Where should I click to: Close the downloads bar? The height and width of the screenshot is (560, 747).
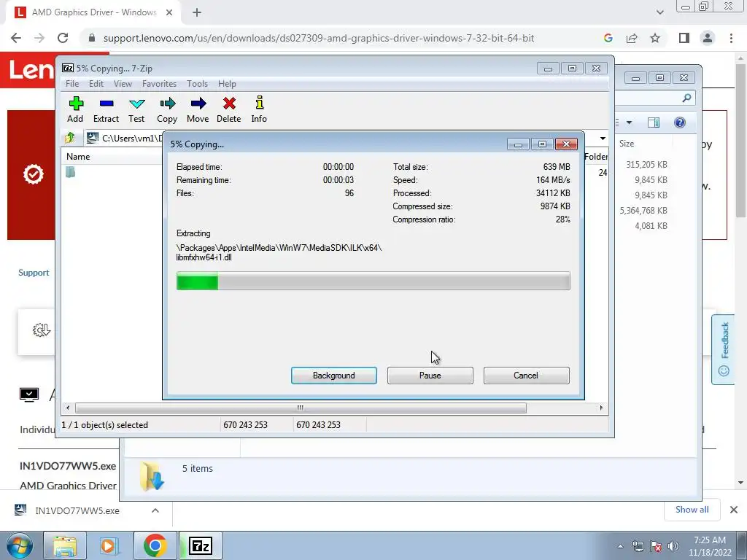pyautogui.click(x=734, y=510)
